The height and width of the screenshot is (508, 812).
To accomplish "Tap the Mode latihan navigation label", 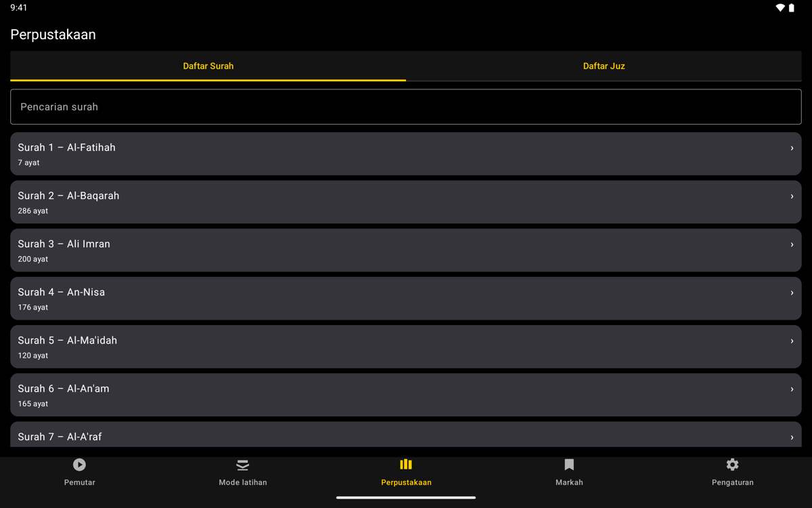I will [243, 482].
